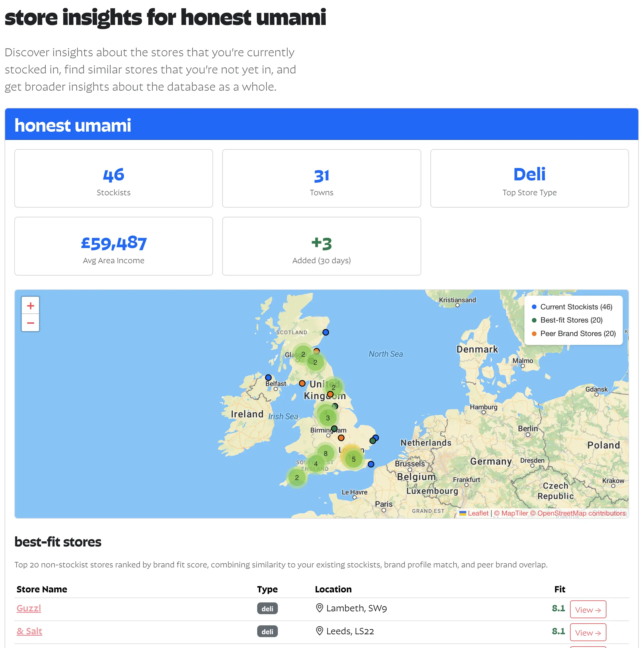Viewport: 644px width, 648px height.
Task: Click the blue stockist marker in Scotland
Action: (325, 332)
